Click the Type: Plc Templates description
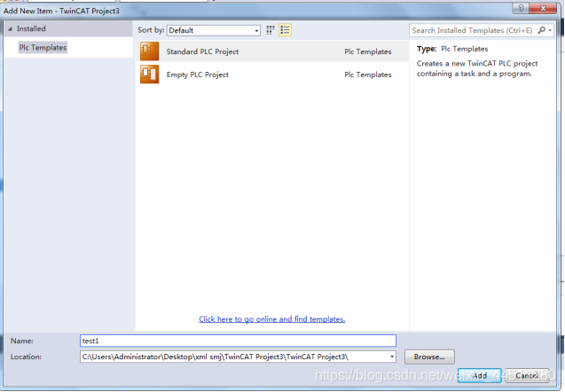 coord(452,49)
